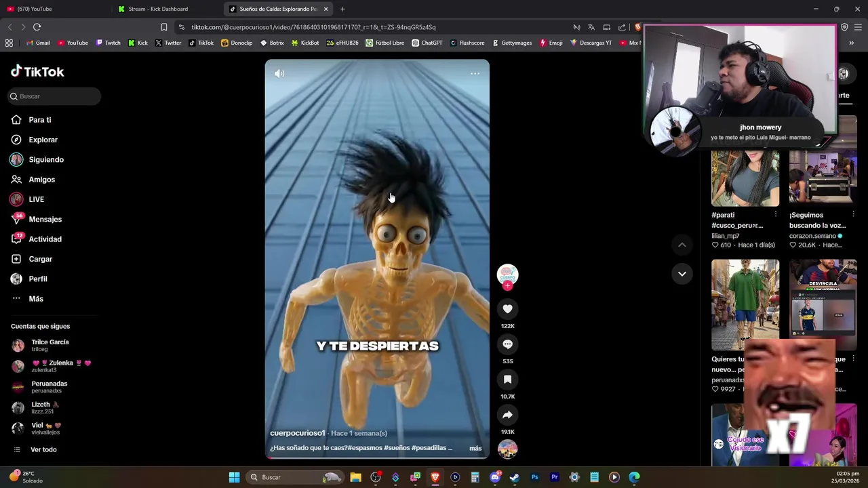Open the Botrix bookmark

click(272, 43)
